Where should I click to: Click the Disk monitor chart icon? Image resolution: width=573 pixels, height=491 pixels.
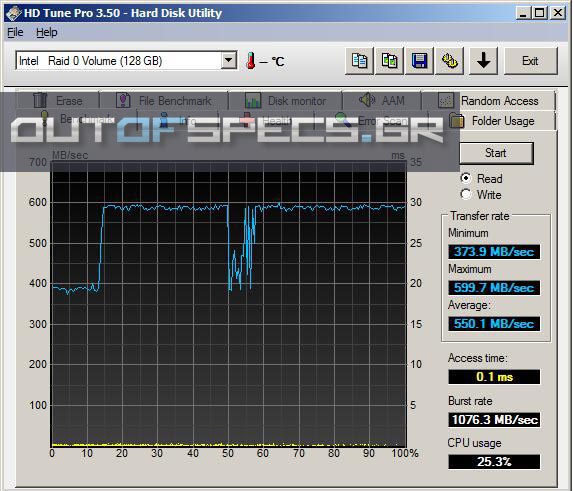(x=253, y=100)
